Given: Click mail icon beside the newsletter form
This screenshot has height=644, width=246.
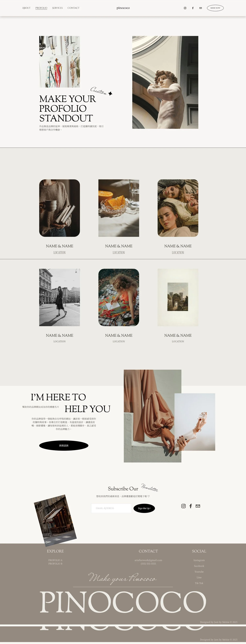Looking at the screenshot, I should (198, 506).
